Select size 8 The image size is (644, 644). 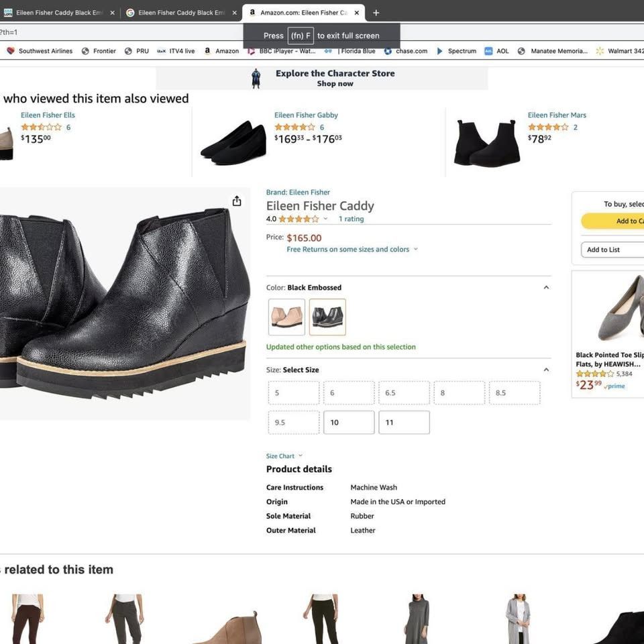tap(459, 392)
